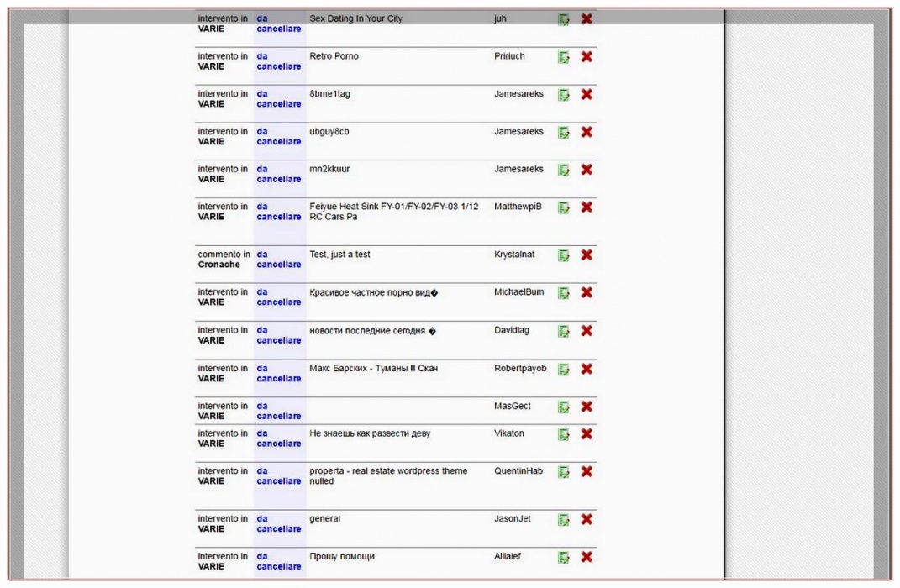The height and width of the screenshot is (588, 900).
Task: Delete the post by Davidlag
Action: tap(587, 330)
